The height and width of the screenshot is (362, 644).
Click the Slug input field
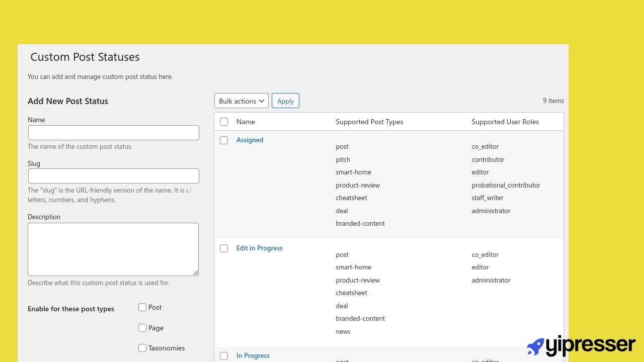point(113,175)
